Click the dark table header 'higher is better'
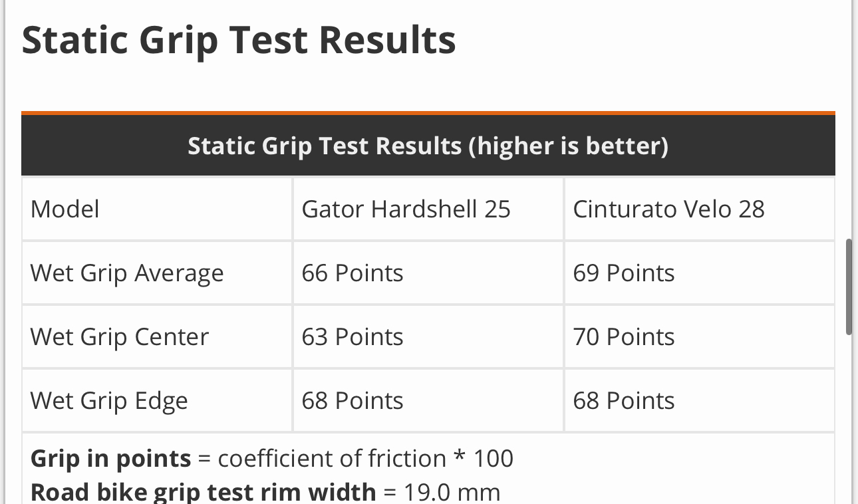Viewport: 858px width, 504px height. tap(428, 146)
